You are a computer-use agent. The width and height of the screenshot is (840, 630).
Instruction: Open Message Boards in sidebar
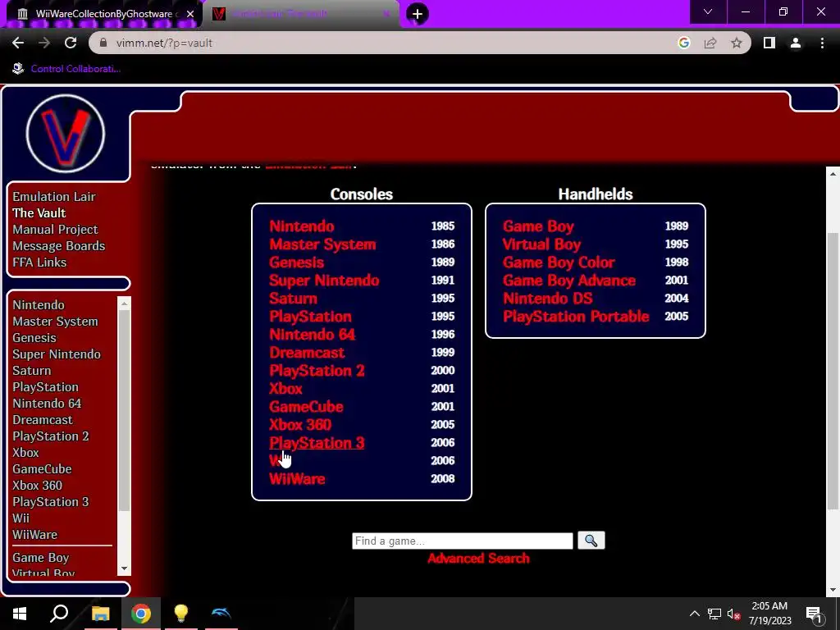pos(59,246)
